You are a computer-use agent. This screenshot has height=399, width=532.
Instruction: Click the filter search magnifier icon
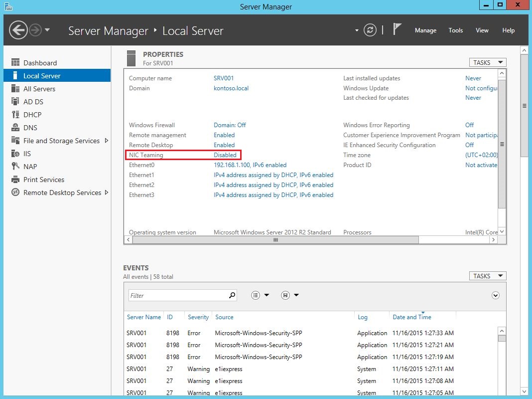click(232, 295)
